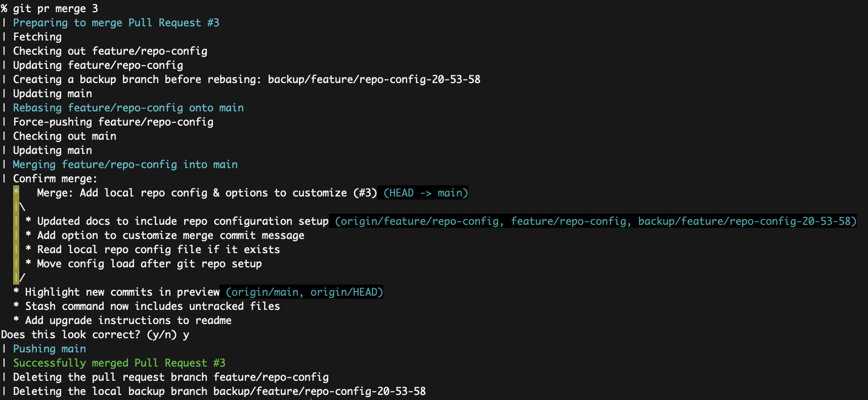868x400 pixels.
Task: Click 'Successfully merged Pull Request #3' message
Action: 119,363
